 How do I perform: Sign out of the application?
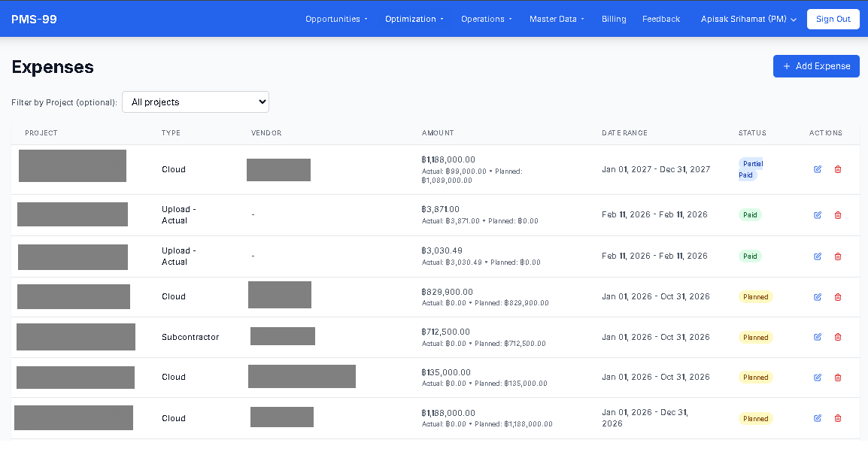(833, 20)
